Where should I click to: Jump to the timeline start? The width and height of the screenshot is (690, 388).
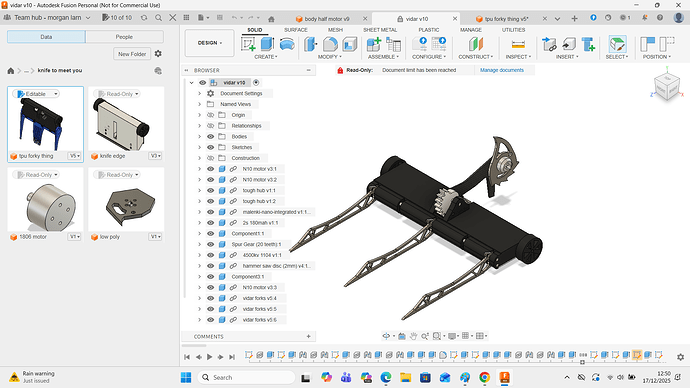187,357
